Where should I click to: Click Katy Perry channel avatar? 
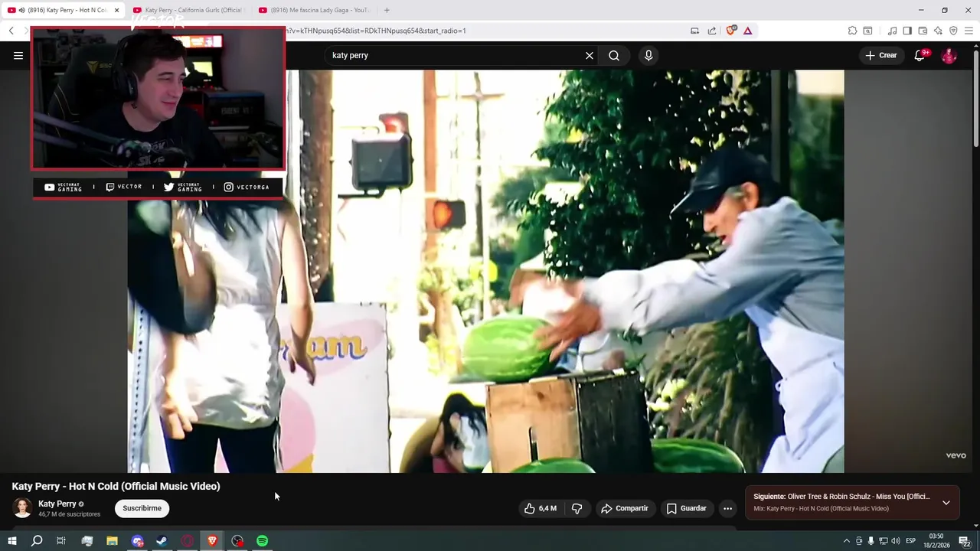22,508
